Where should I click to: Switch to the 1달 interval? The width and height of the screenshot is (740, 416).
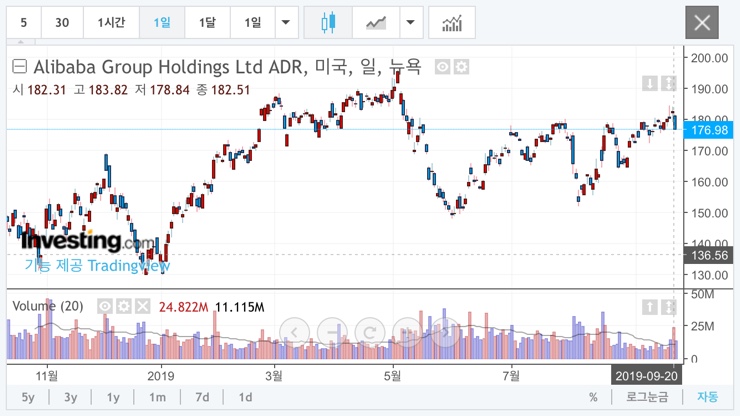click(x=207, y=22)
